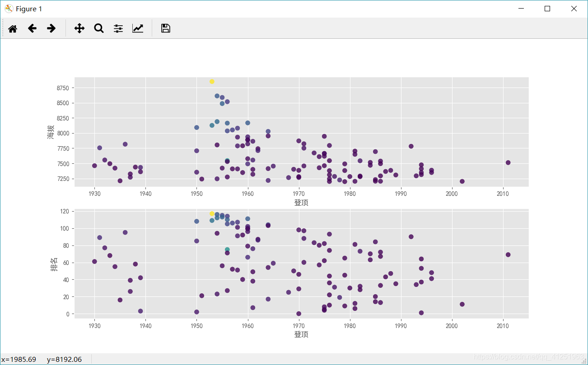Click the 2002 data point in top plot
Viewport: 588px width, 365px height.
pos(462,181)
